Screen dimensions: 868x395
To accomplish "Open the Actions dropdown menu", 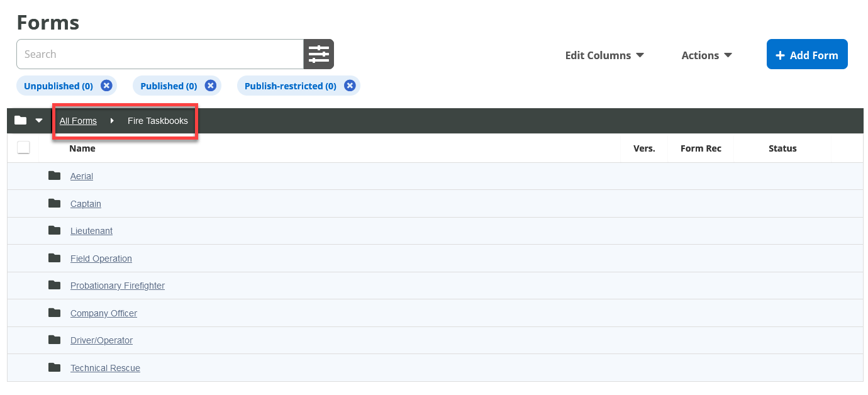I will pyautogui.click(x=706, y=55).
